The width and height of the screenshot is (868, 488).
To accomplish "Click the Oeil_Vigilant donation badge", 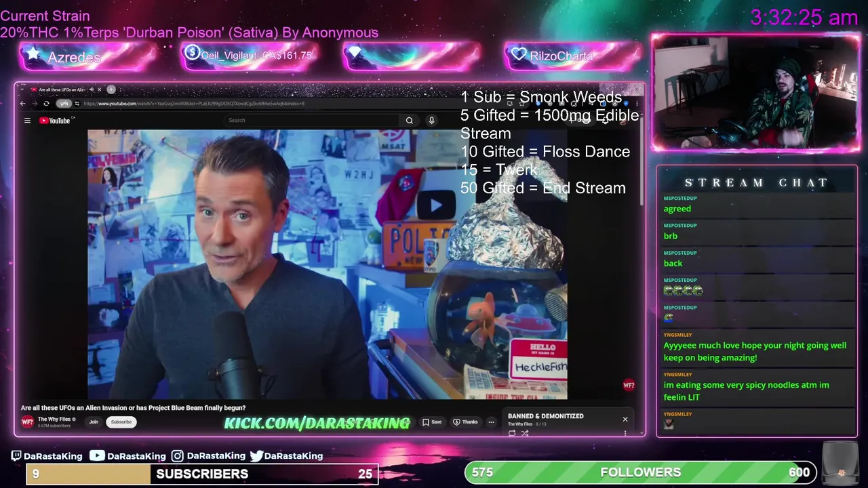I will click(248, 56).
